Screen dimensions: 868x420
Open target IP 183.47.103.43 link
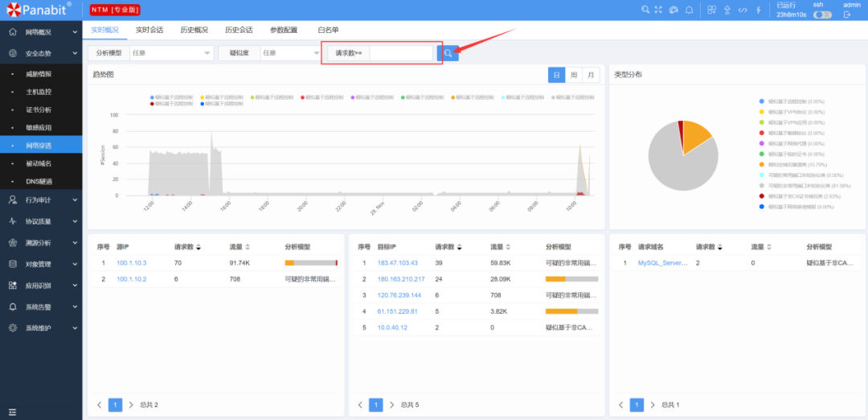(398, 263)
